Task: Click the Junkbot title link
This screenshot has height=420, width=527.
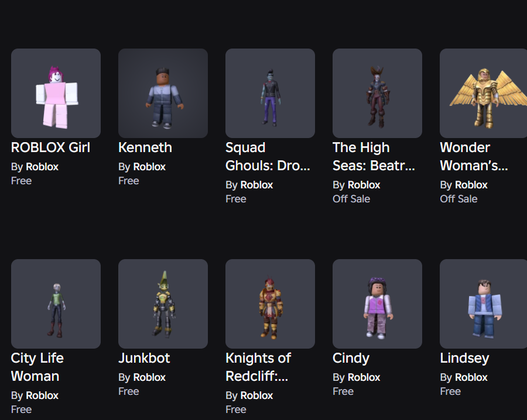Action: tap(144, 358)
